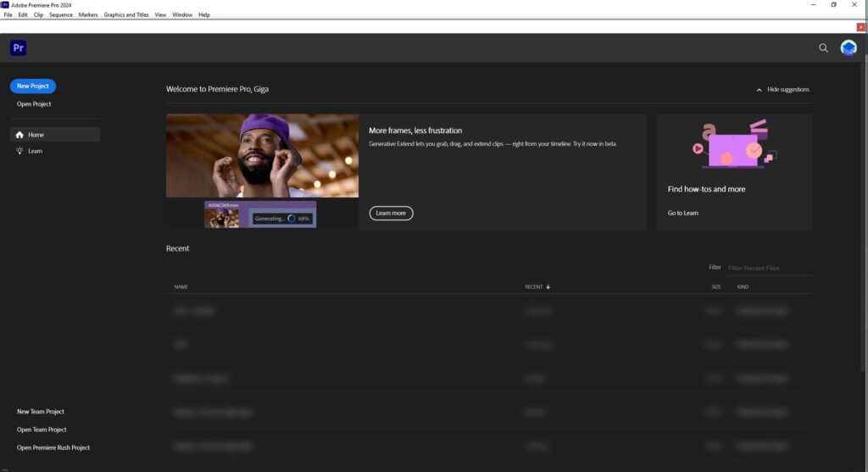Click the Premiere Pro logo icon

(x=19, y=47)
